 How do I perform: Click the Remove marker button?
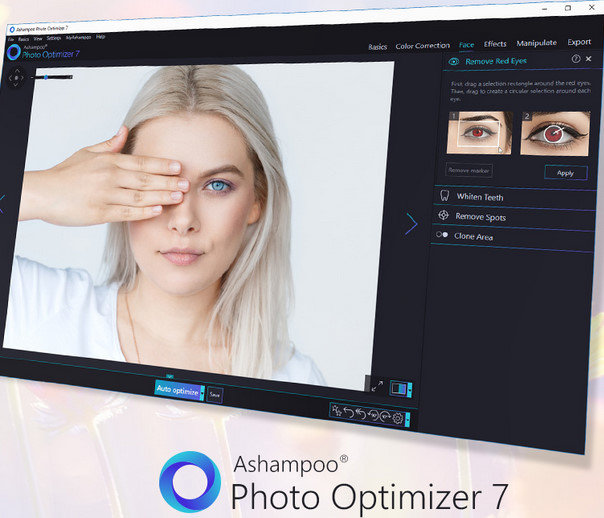469,170
